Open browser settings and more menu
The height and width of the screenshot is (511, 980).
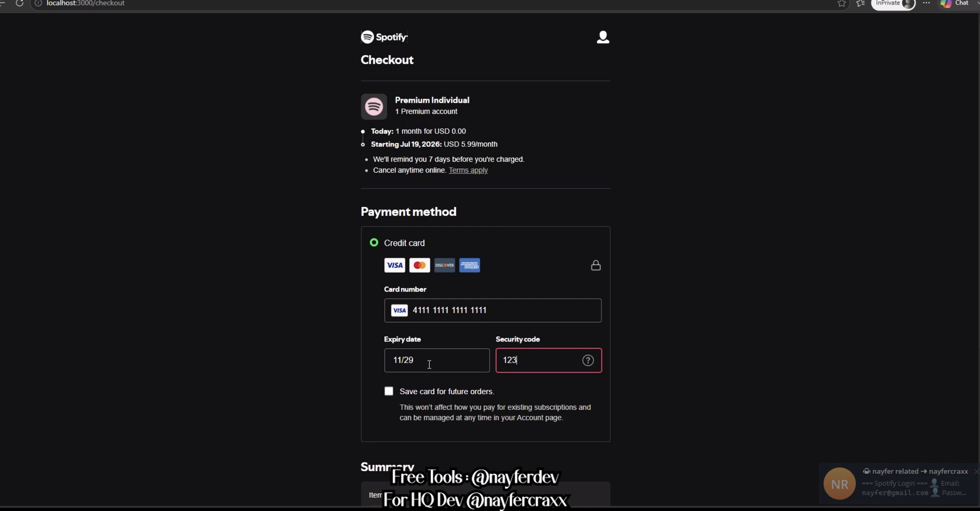tap(926, 3)
